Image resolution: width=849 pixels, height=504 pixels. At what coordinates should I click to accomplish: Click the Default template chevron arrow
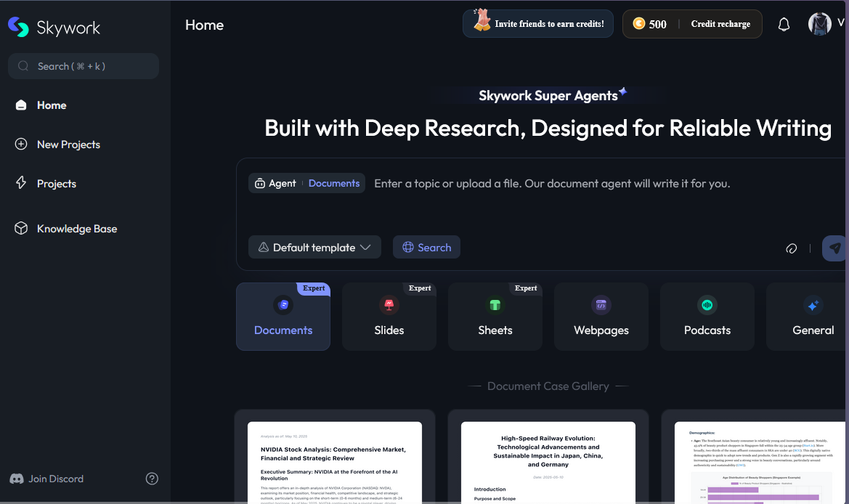pyautogui.click(x=365, y=248)
